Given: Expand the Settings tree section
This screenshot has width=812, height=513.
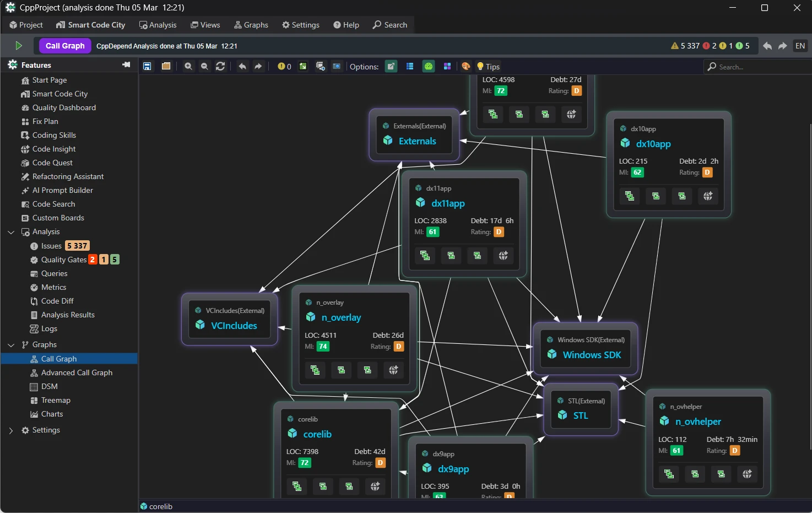Looking at the screenshot, I should point(11,430).
